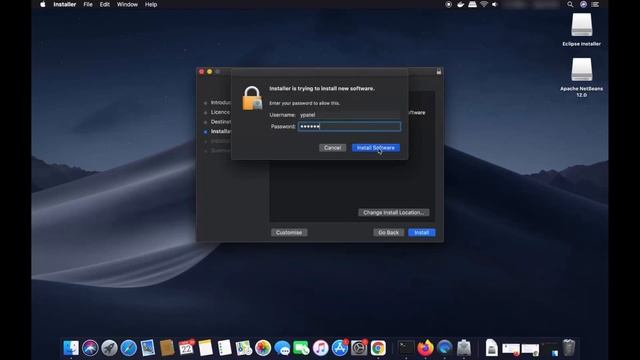Click the Siri icon in menu bar
The height and width of the screenshot is (360, 640).
click(583, 4)
